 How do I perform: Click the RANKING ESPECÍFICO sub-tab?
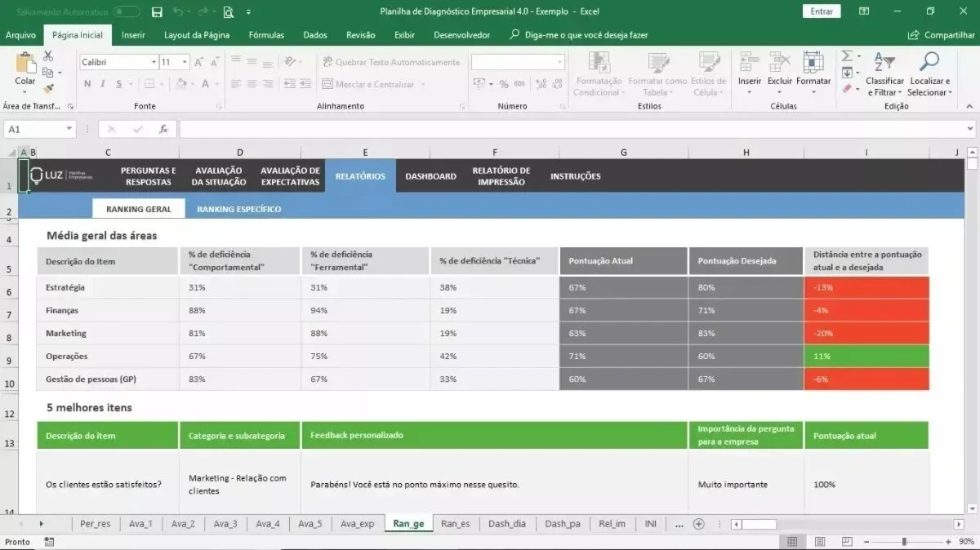coord(238,209)
